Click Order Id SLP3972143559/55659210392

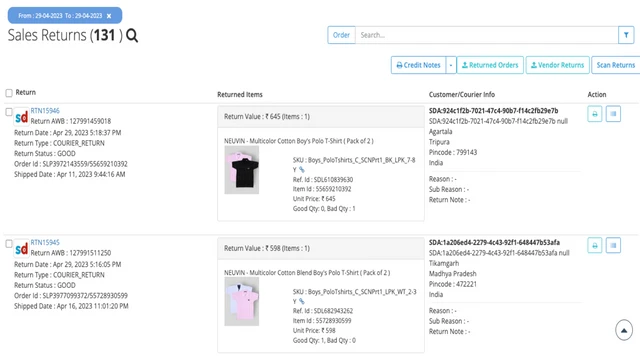point(71,164)
